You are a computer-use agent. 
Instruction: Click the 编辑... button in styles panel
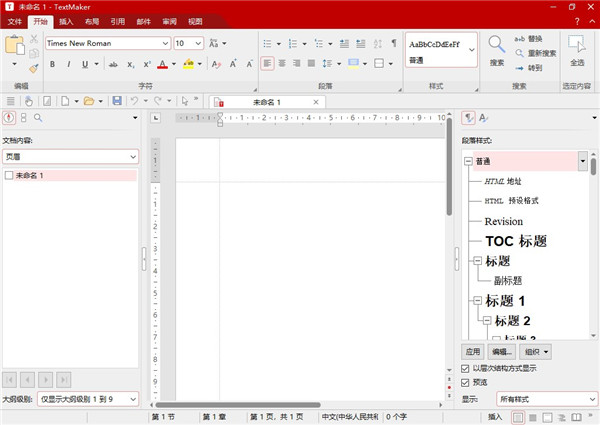(501, 352)
